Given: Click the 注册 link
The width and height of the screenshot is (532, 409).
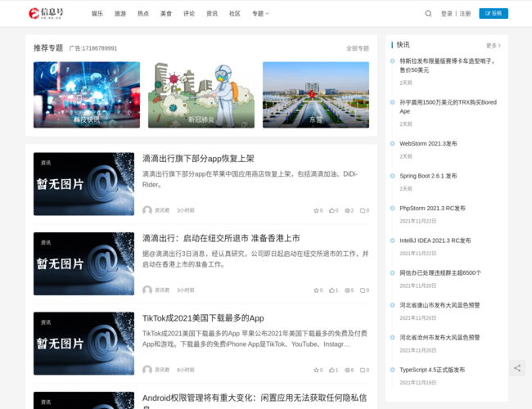Looking at the screenshot, I should click(465, 14).
